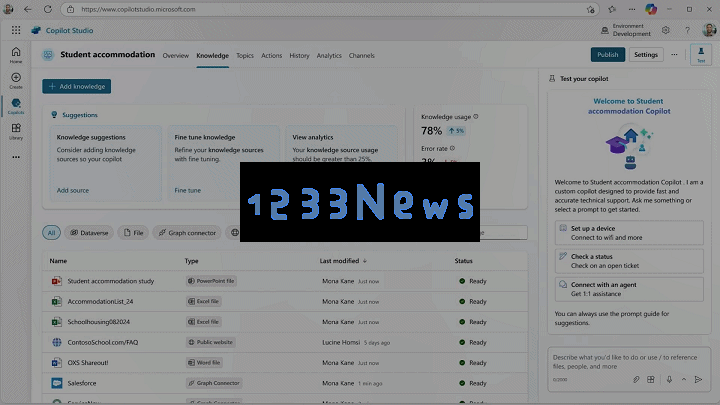The image size is (720, 405).
Task: Open the app launcher waffle icon
Action: click(x=16, y=30)
